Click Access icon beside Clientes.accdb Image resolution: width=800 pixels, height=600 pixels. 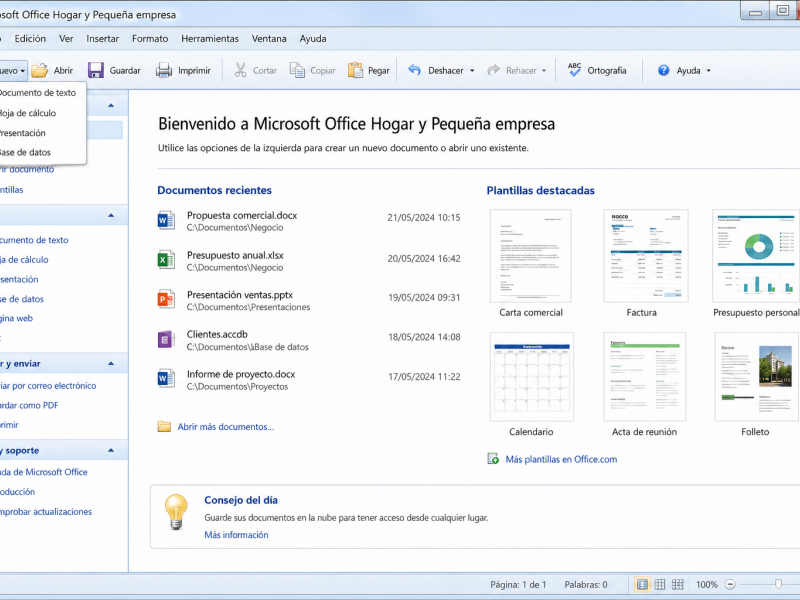pyautogui.click(x=166, y=339)
